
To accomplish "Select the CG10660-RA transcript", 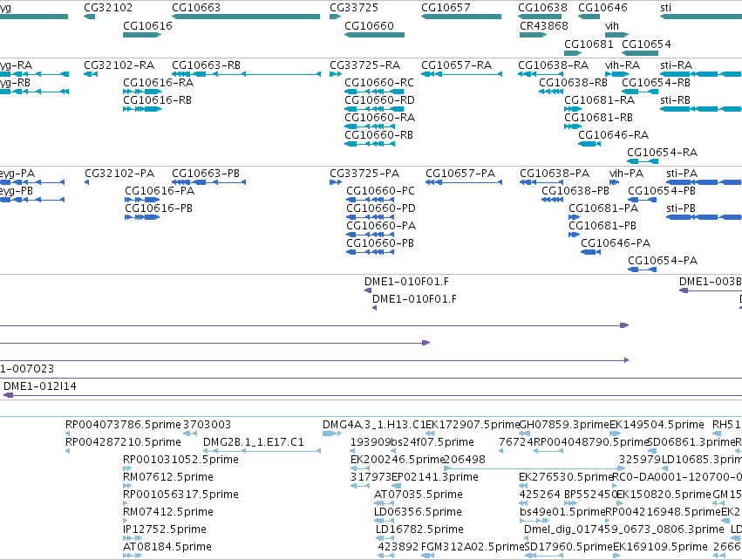I will [x=370, y=126].
